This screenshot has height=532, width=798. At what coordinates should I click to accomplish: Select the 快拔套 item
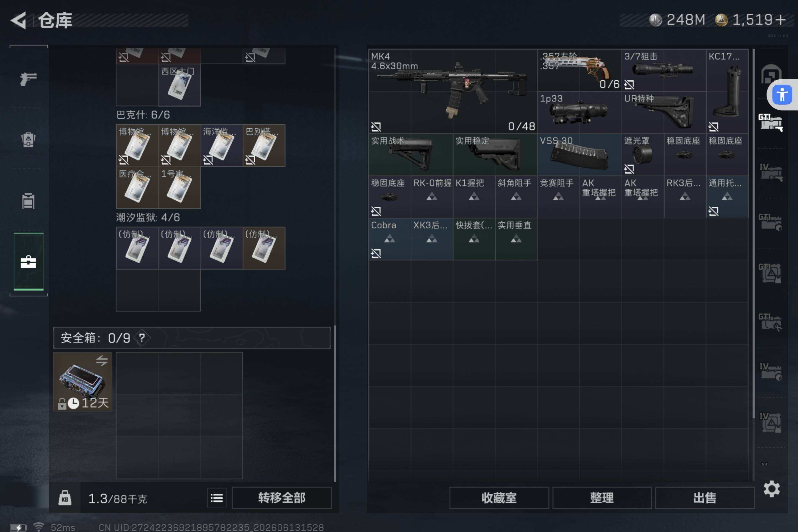(x=474, y=239)
